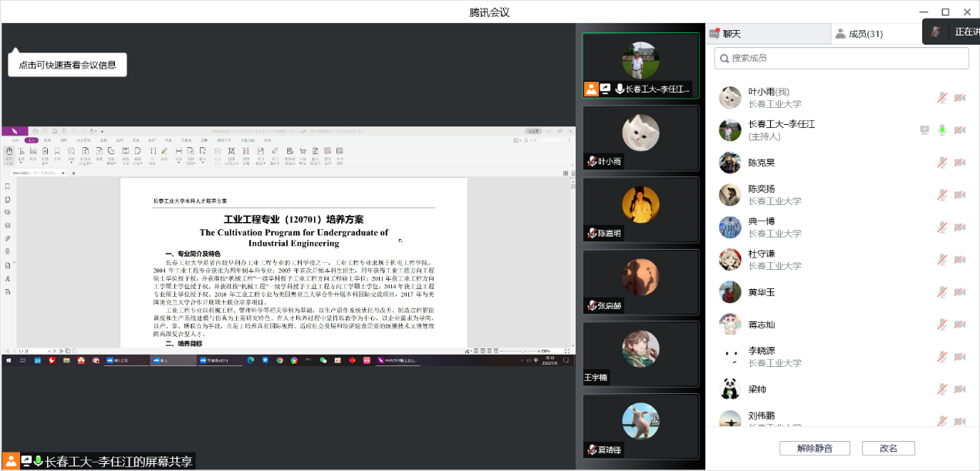The width and height of the screenshot is (980, 471).
Task: Click 黄华玉's muted microphone icon
Action: (941, 292)
